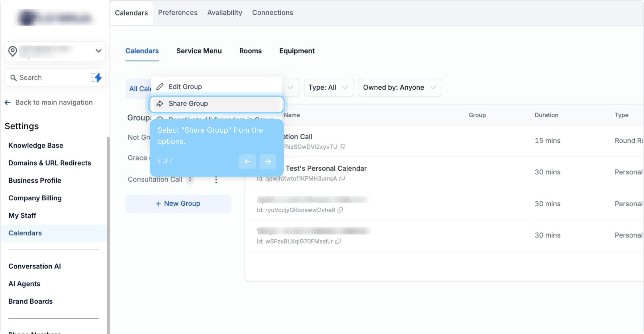Advance to next tour step arrow
This screenshot has height=334, width=644.
268,161
